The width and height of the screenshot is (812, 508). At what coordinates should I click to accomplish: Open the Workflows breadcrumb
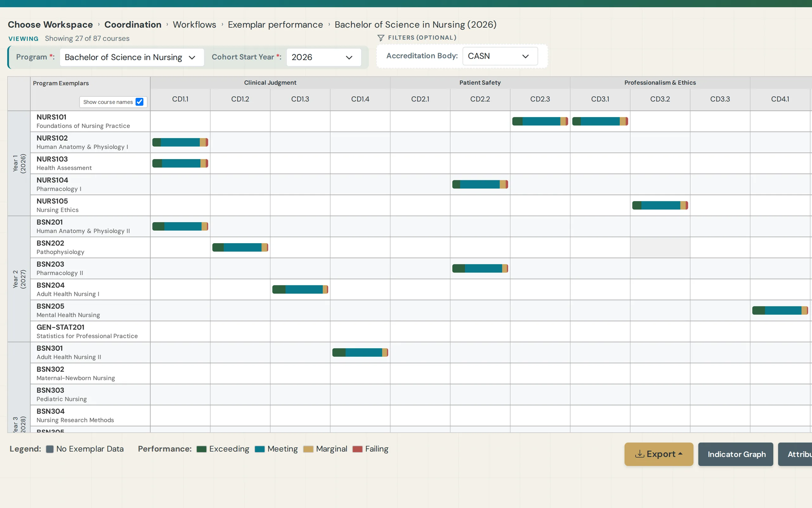194,24
